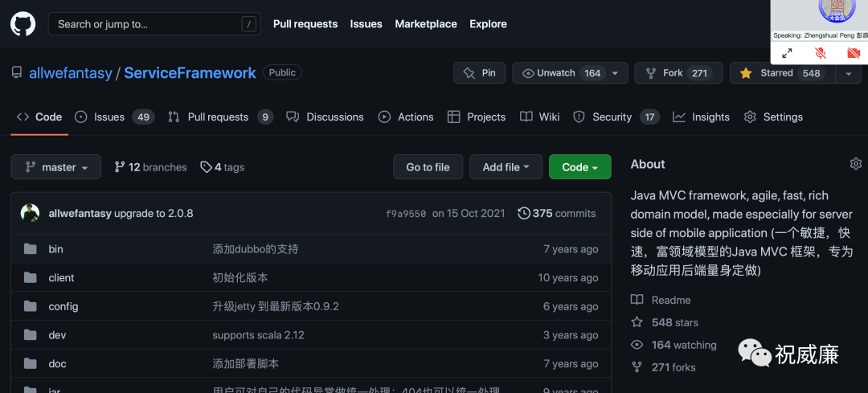Open the doc folder
The image size is (868, 393).
click(58, 364)
